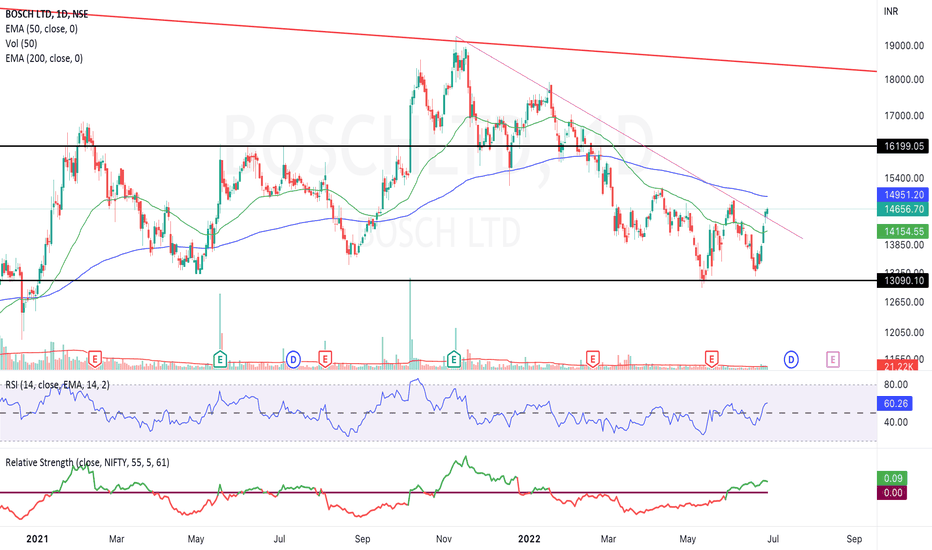
Task: Click the INR currency label on price axis
Action: coord(890,11)
